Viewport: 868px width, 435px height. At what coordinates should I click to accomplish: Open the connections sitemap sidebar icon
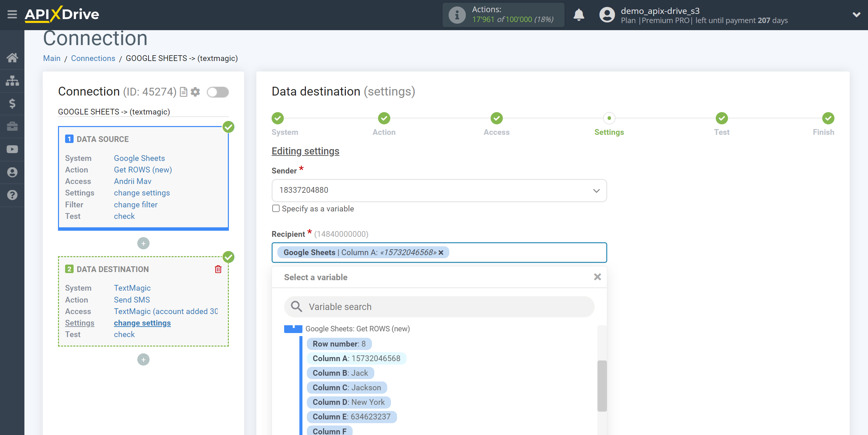pyautogui.click(x=12, y=81)
